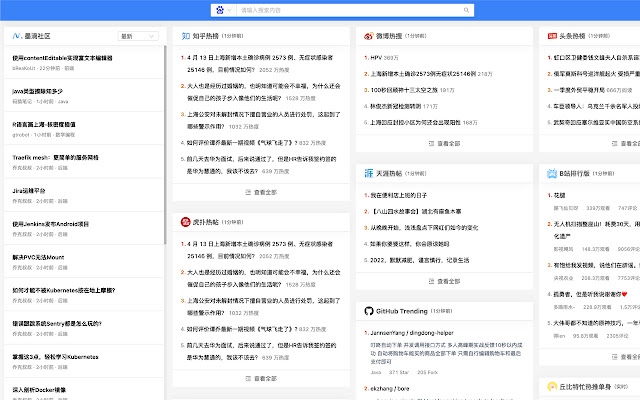Open 知乎热榜 item 5 about 华为 interview
The image size is (640, 400).
[260, 165]
